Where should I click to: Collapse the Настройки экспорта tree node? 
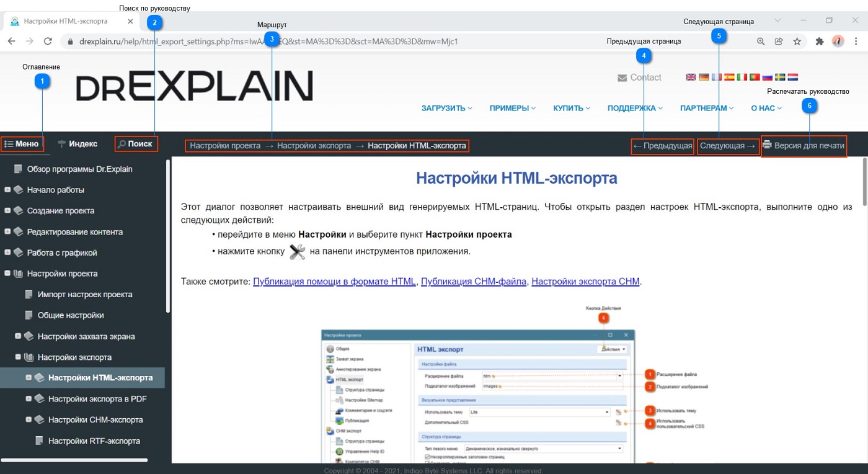[x=18, y=357]
